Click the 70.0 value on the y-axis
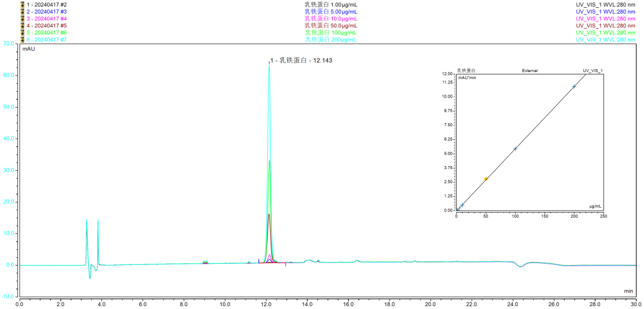The height and width of the screenshot is (309, 644). tap(8, 43)
